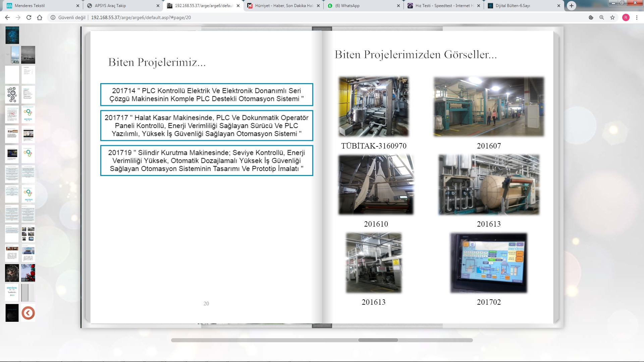Select the 201702 touchscreen panel image
The width and height of the screenshot is (644, 362).
click(489, 262)
